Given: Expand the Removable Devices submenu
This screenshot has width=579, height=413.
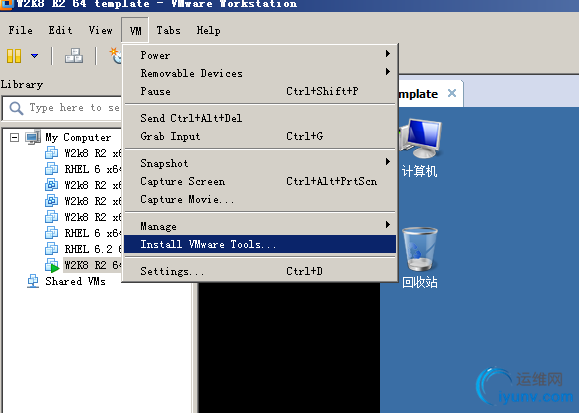Looking at the screenshot, I should [260, 73].
